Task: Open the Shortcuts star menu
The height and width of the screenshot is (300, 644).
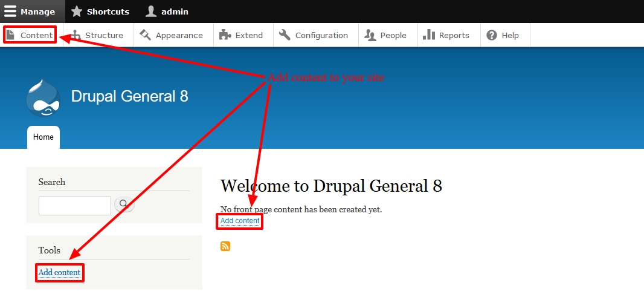Action: 100,11
